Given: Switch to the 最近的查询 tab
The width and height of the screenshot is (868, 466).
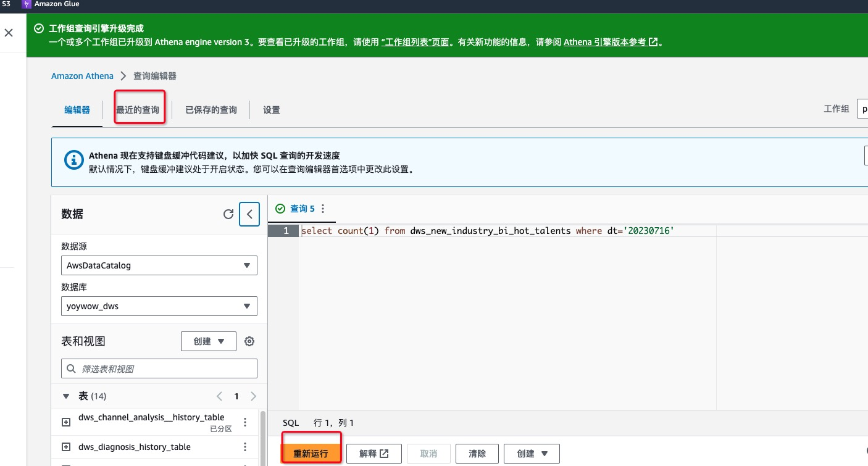Looking at the screenshot, I should click(138, 110).
